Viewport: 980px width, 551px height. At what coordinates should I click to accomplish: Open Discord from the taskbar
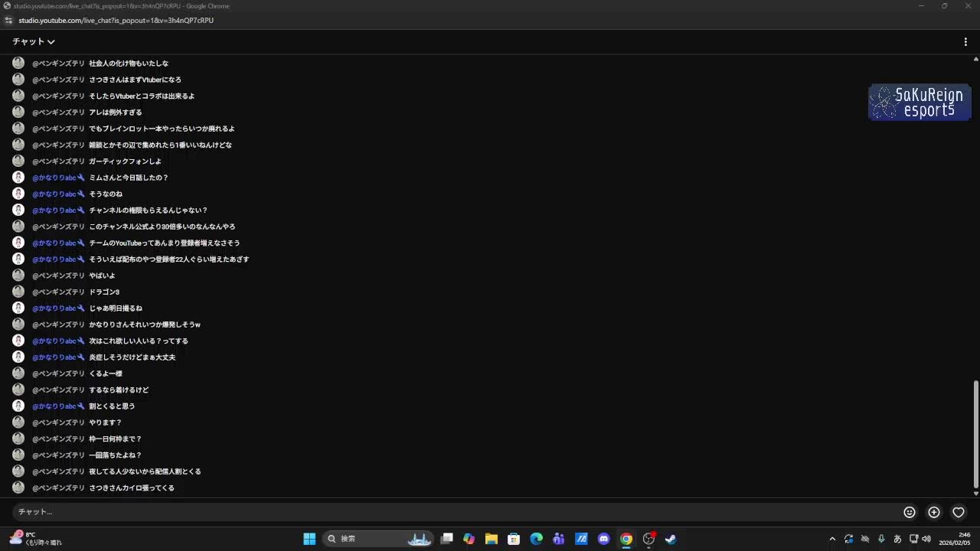click(603, 539)
